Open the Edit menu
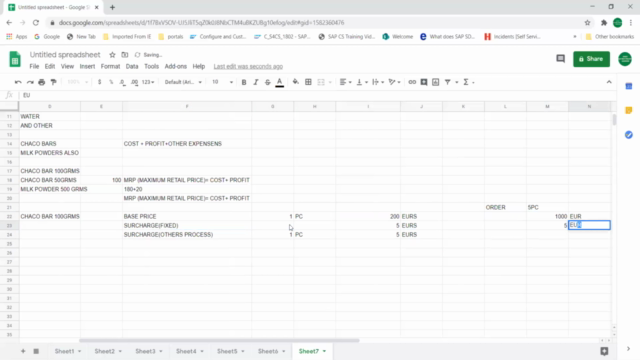 tap(50, 66)
